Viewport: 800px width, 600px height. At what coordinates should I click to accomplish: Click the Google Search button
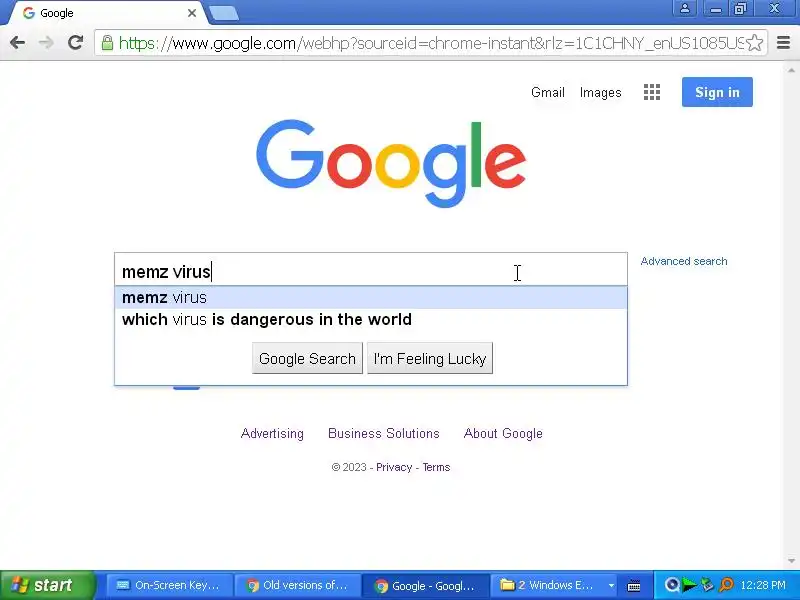(x=307, y=358)
